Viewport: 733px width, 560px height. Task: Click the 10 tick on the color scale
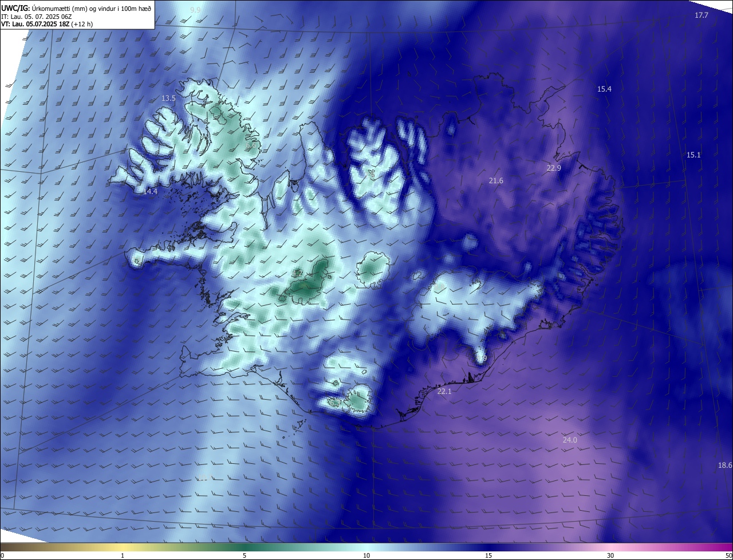click(366, 555)
